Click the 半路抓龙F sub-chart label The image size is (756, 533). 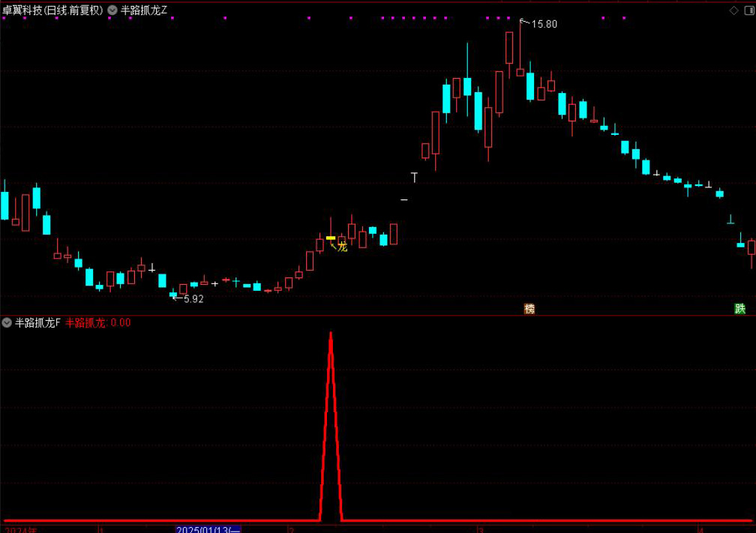point(37,323)
